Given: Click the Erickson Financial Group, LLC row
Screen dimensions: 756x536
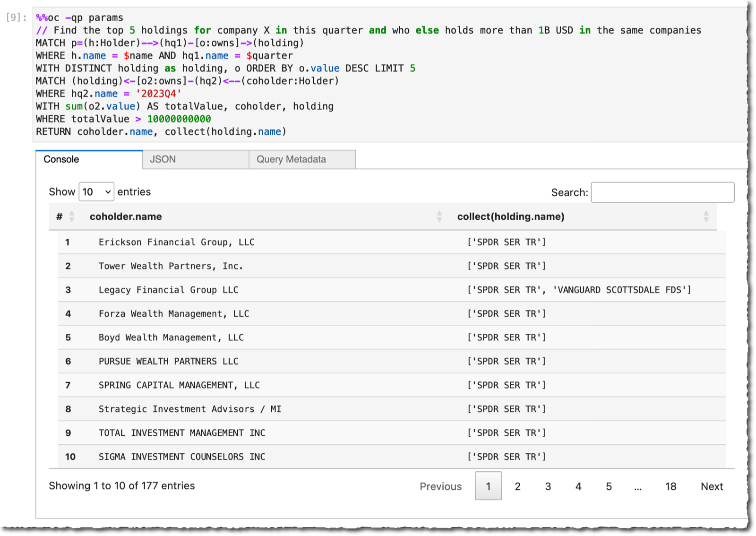Looking at the screenshot, I should tap(391, 242).
